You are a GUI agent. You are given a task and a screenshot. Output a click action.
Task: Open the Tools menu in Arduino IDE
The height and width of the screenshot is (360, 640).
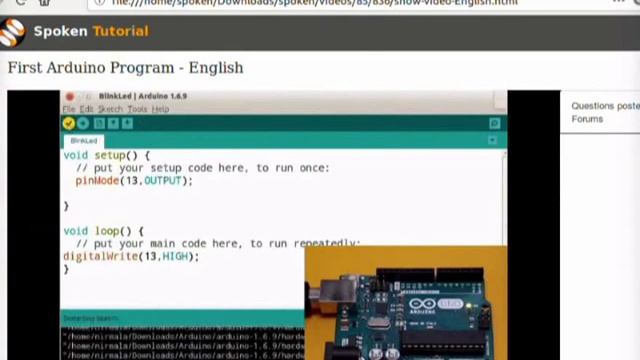coord(137,109)
